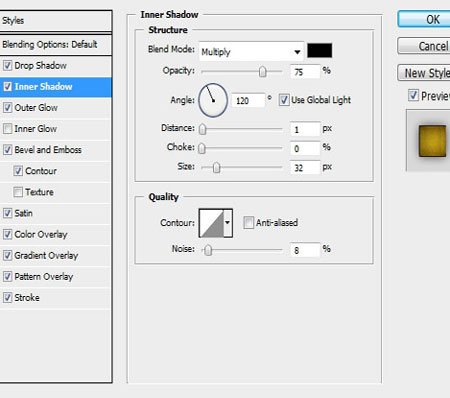
Task: Select the Styles list header
Action: click(x=56, y=21)
